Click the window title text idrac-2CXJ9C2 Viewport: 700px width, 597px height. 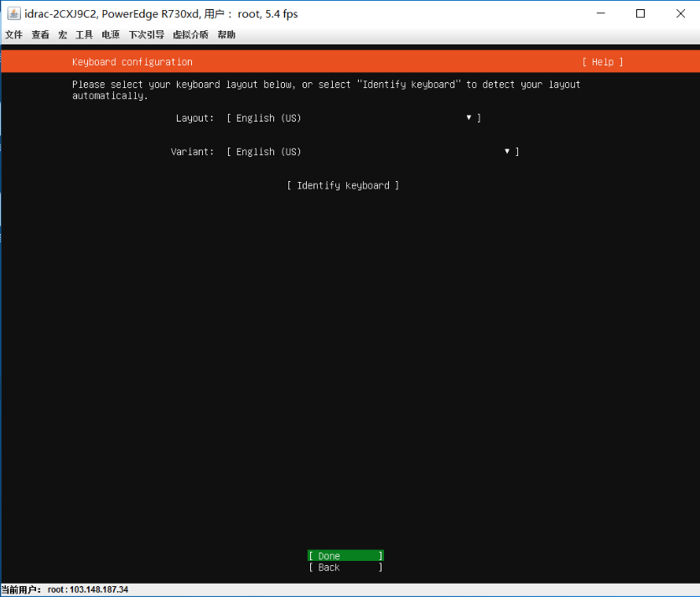(x=60, y=14)
